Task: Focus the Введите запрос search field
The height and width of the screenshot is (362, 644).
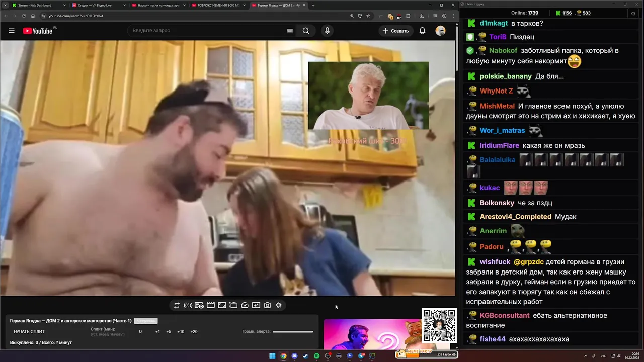Action: (206, 31)
